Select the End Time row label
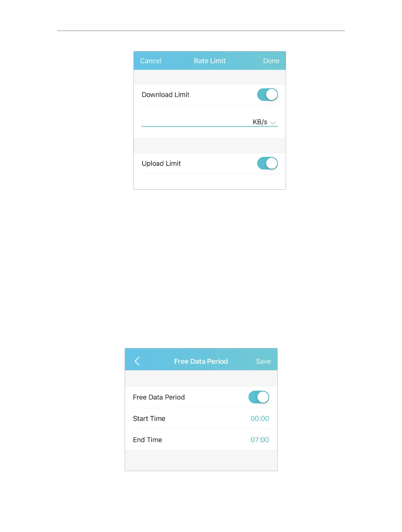The height and width of the screenshot is (532, 402). coord(148,440)
